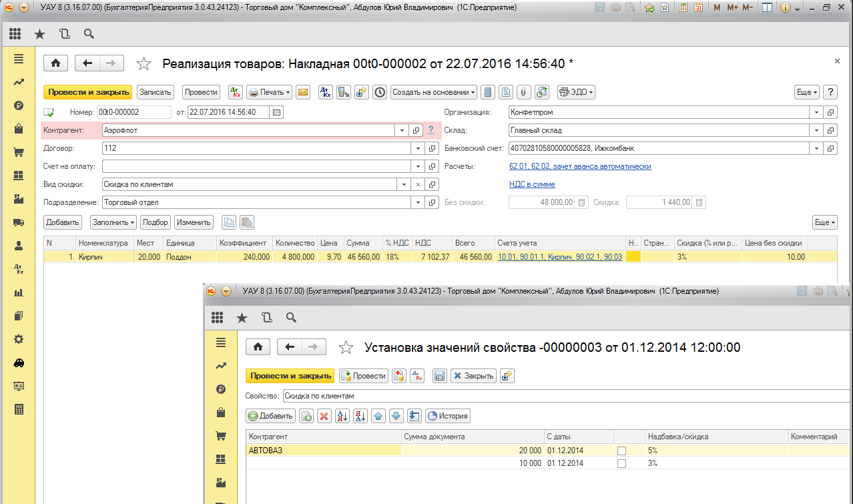853x504 pixels.
Task: Open the 62.01, 62.02 расчеты link
Action: 580,166
